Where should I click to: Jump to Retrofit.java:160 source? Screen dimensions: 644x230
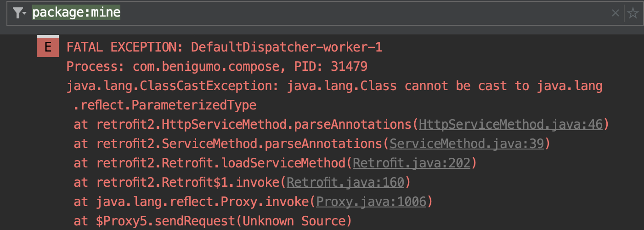point(345,183)
